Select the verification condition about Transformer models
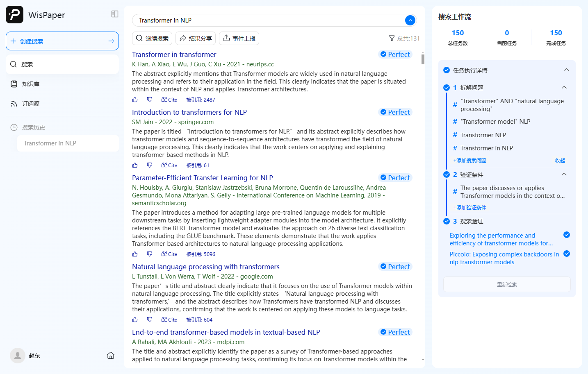The image size is (588, 374). pyautogui.click(x=513, y=192)
